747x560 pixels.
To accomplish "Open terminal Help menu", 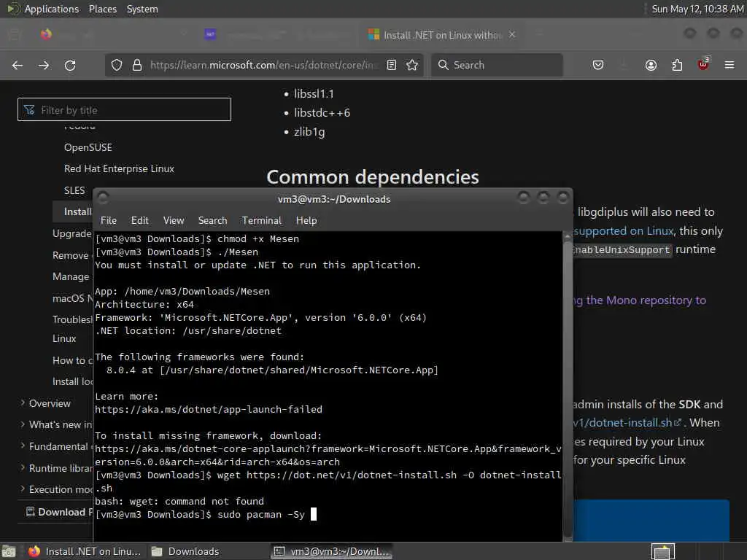I will click(x=306, y=220).
